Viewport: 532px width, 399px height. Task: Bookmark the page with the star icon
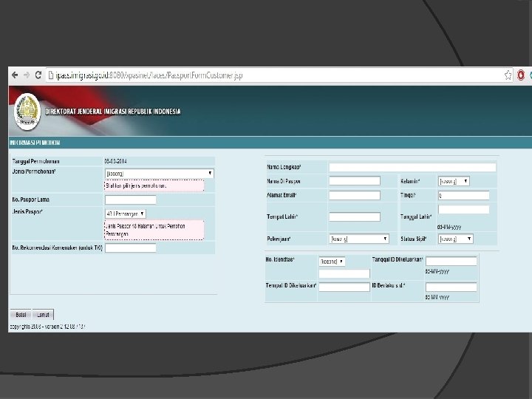click(x=508, y=75)
